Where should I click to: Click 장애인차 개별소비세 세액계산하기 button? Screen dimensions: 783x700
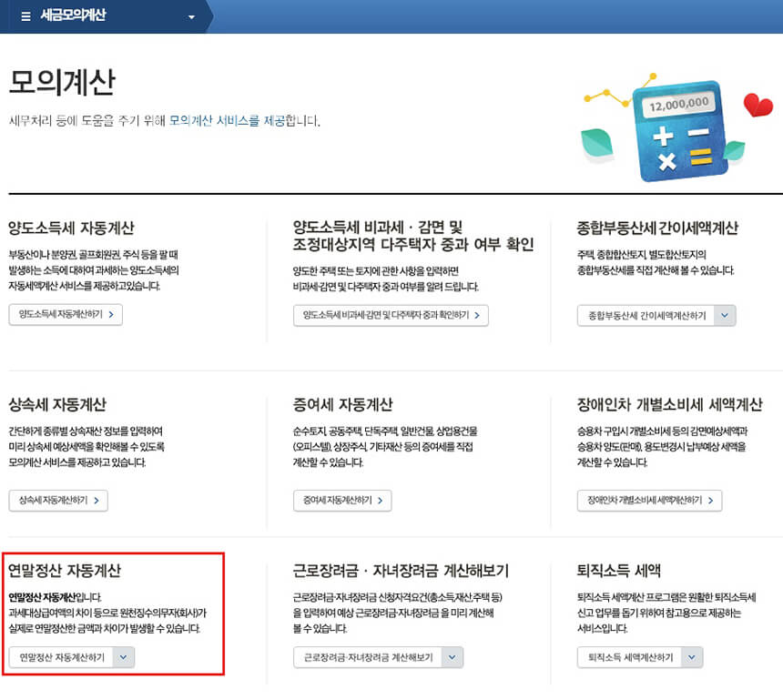click(x=648, y=501)
